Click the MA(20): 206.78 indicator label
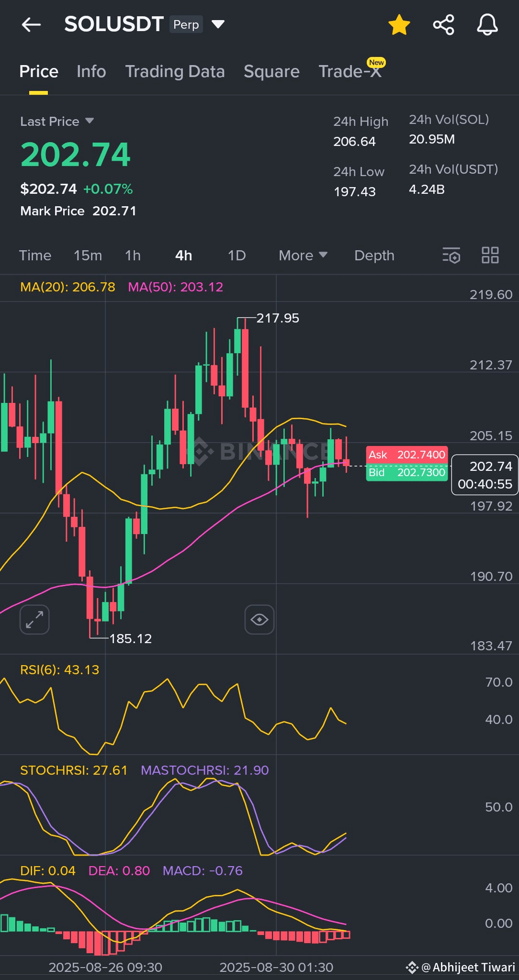The width and height of the screenshot is (519, 980). (68, 287)
